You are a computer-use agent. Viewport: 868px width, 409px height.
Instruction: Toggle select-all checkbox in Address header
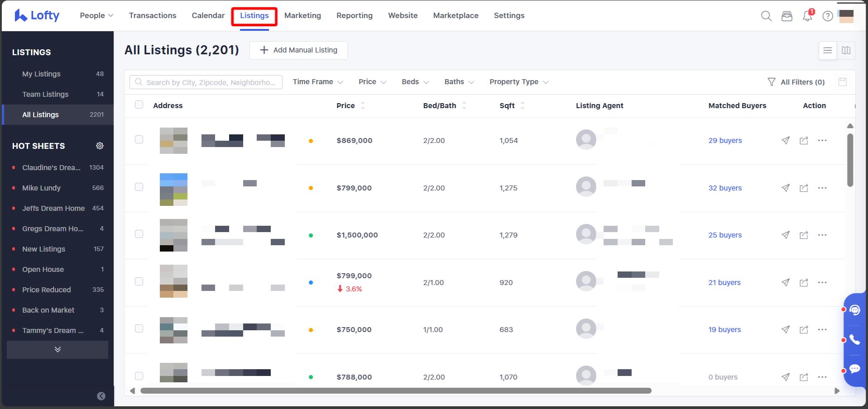[139, 105]
